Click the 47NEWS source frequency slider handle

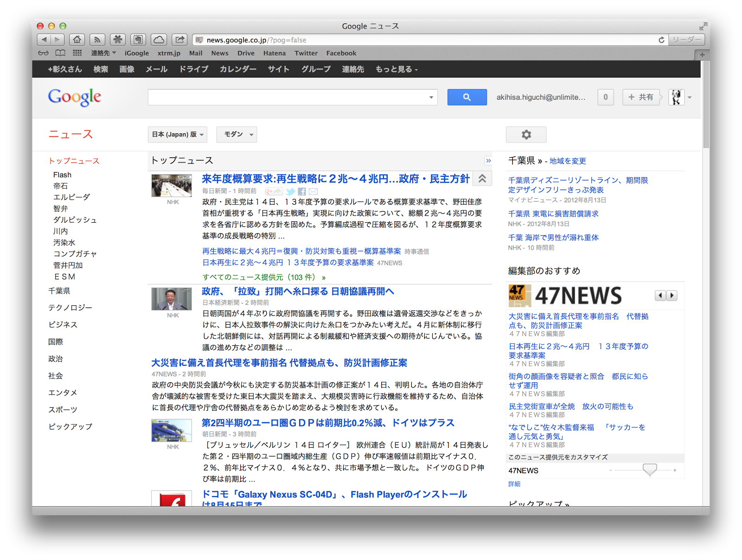(x=650, y=470)
